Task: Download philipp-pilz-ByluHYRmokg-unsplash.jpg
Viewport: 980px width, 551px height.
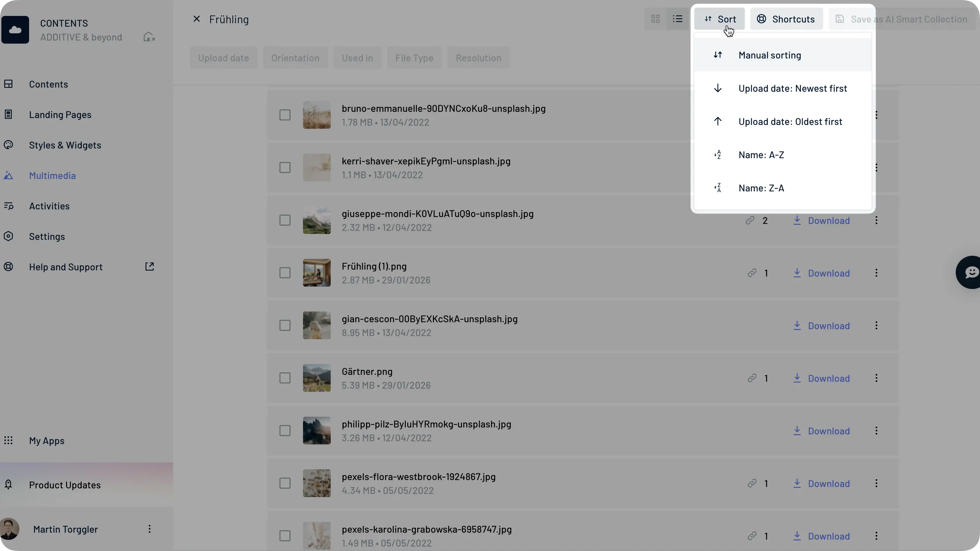Action: (x=821, y=431)
